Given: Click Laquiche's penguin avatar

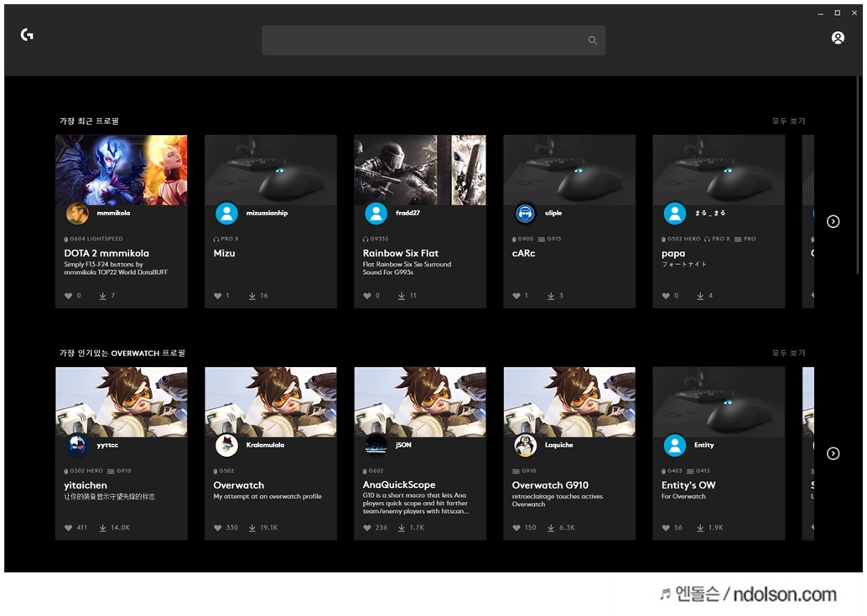Looking at the screenshot, I should tap(525, 445).
